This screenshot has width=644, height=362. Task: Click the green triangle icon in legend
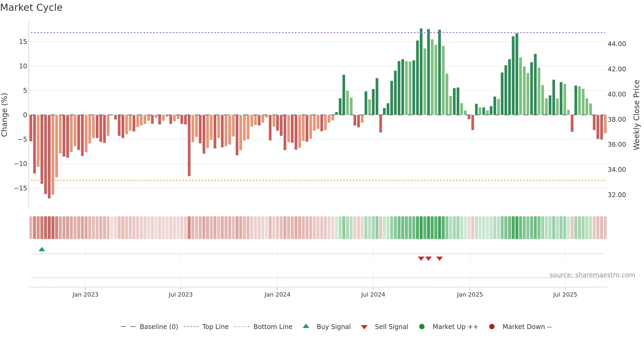click(306, 326)
